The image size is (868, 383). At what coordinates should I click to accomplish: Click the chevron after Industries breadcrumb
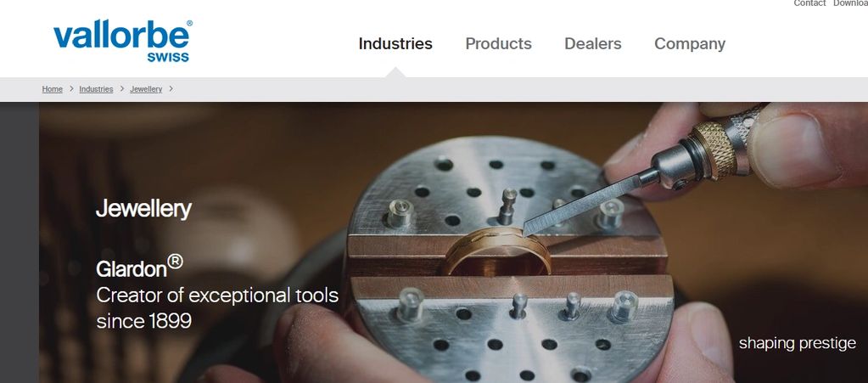tap(122, 88)
